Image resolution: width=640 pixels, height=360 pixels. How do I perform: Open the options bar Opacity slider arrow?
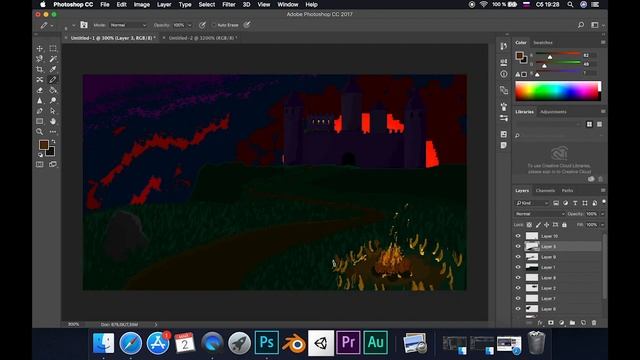click(x=189, y=25)
